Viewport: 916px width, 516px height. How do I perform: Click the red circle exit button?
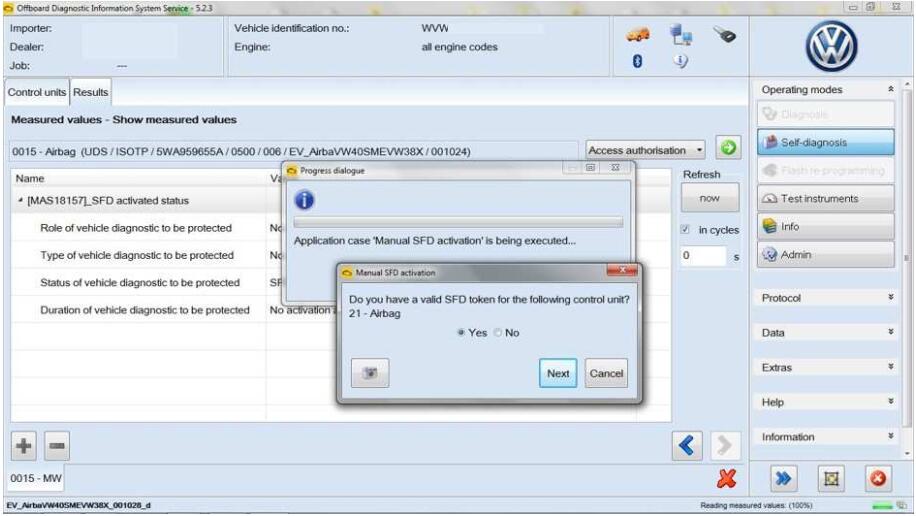878,479
